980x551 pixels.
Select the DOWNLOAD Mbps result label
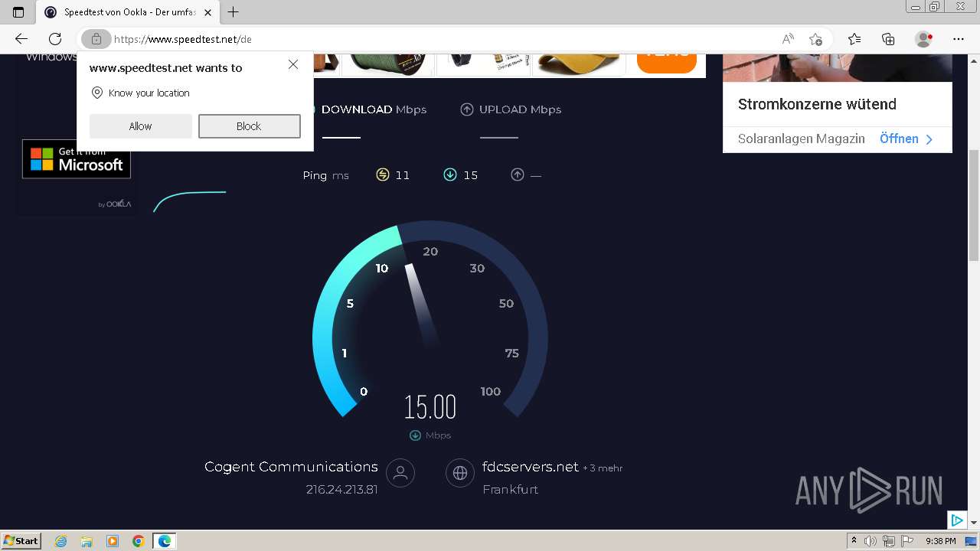point(374,109)
